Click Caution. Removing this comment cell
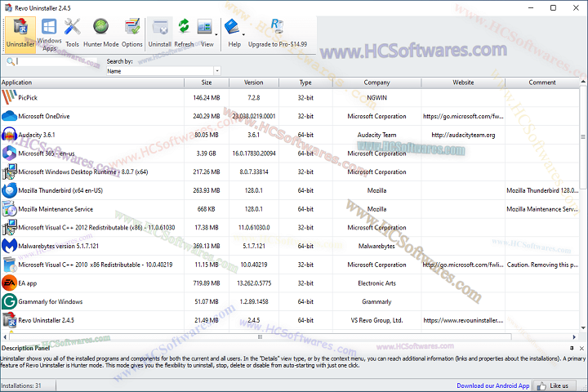This screenshot has width=588, height=392. coord(542,265)
